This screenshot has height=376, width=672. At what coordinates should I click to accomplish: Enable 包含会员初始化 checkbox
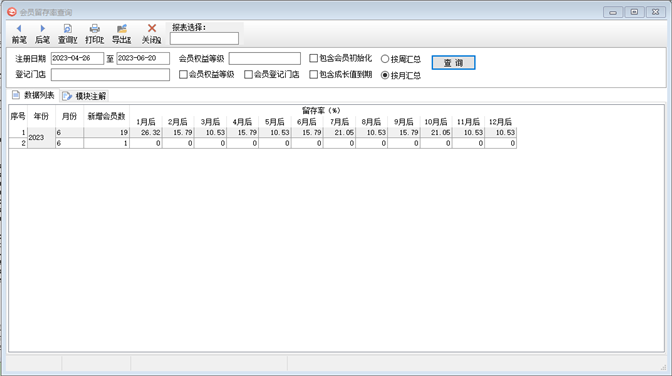[x=313, y=58]
